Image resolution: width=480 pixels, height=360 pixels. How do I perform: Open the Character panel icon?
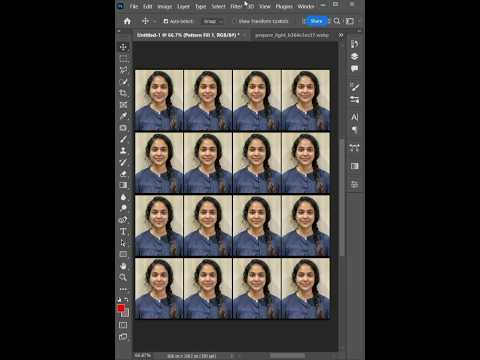[355, 117]
